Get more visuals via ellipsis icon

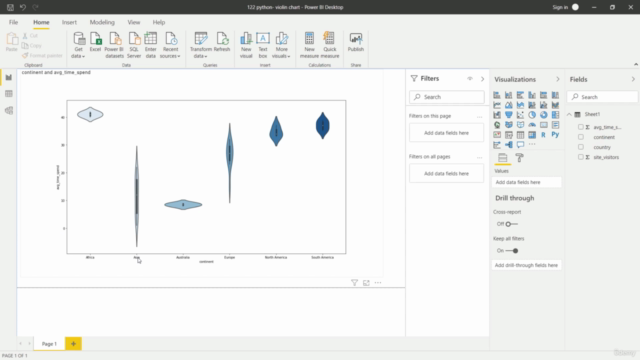[x=532, y=144]
